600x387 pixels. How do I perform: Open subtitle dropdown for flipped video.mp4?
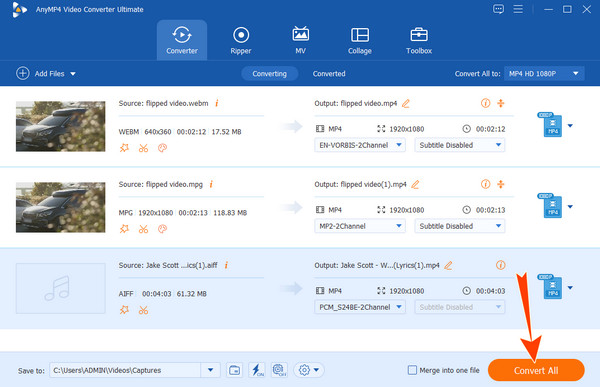coord(460,145)
